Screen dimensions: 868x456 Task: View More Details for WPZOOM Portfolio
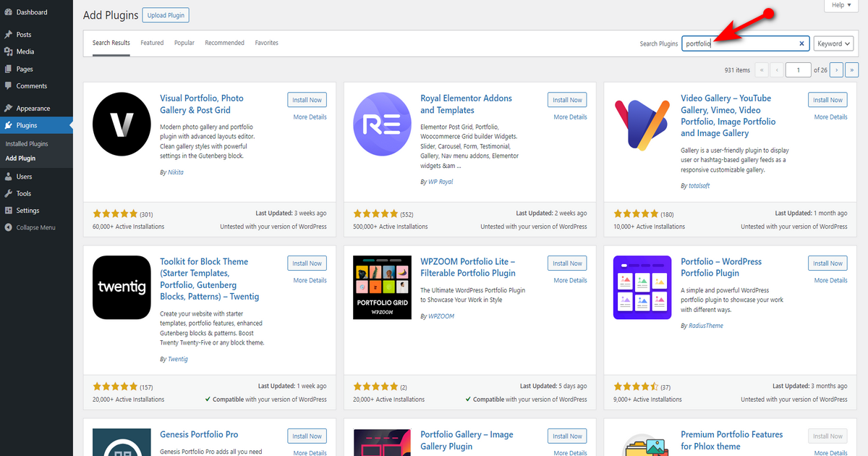coord(570,281)
